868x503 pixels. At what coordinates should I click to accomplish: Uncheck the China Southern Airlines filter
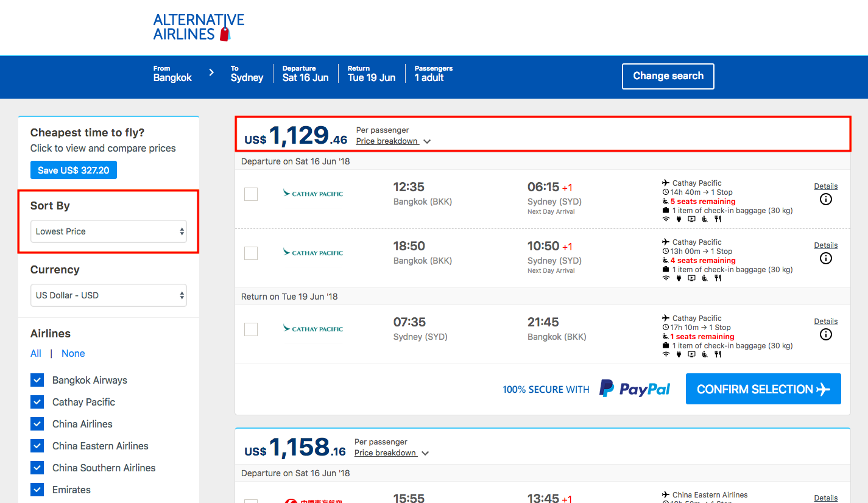37,468
